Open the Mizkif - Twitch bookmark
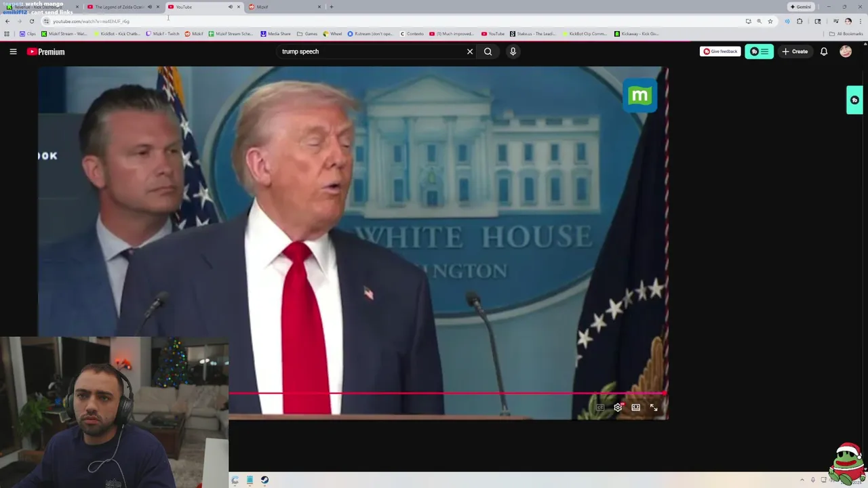The width and height of the screenshot is (868, 488). click(x=163, y=34)
